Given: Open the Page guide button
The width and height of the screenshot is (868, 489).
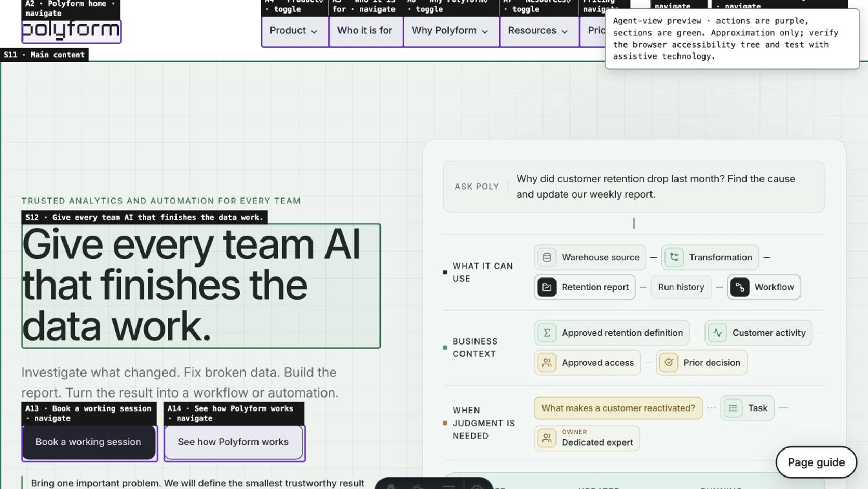Looking at the screenshot, I should point(816,462).
